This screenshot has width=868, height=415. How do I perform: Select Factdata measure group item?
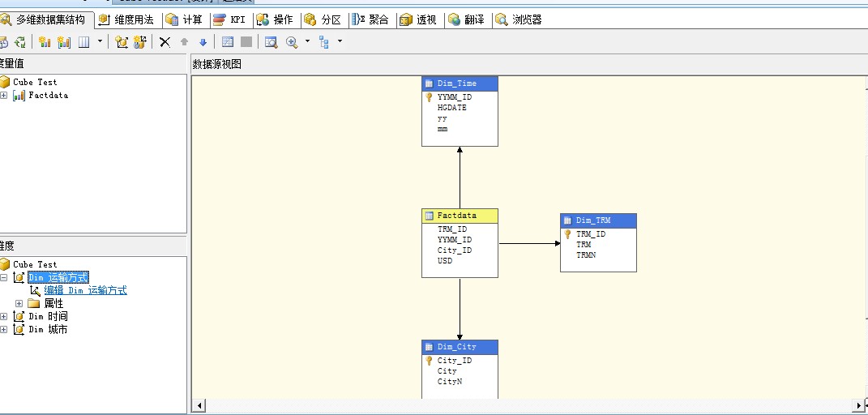click(48, 95)
